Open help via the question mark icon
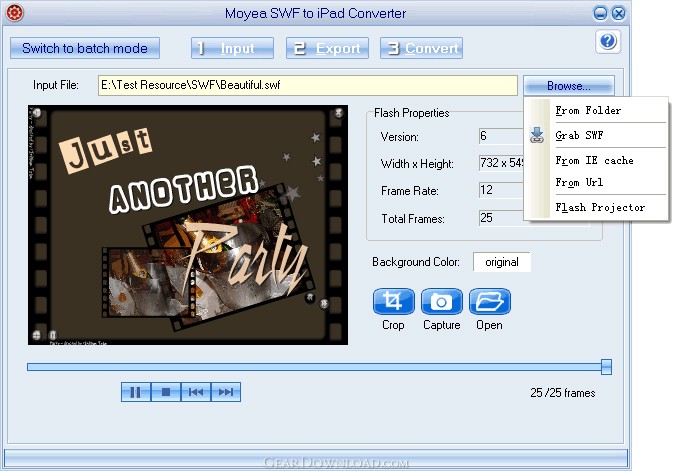Screen dimensions: 673x471 point(608,42)
